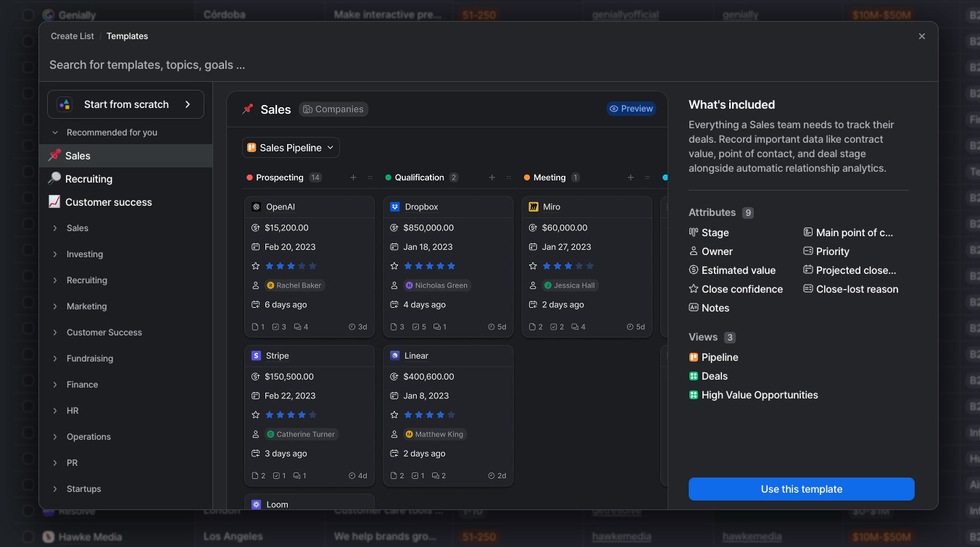This screenshot has height=547, width=980.
Task: Click the Linear logo icon on card
Action: [x=394, y=356]
